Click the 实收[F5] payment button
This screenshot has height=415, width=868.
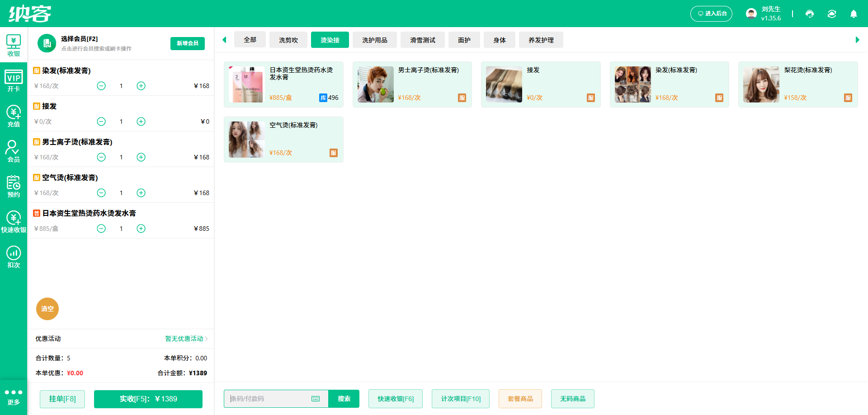coord(148,399)
